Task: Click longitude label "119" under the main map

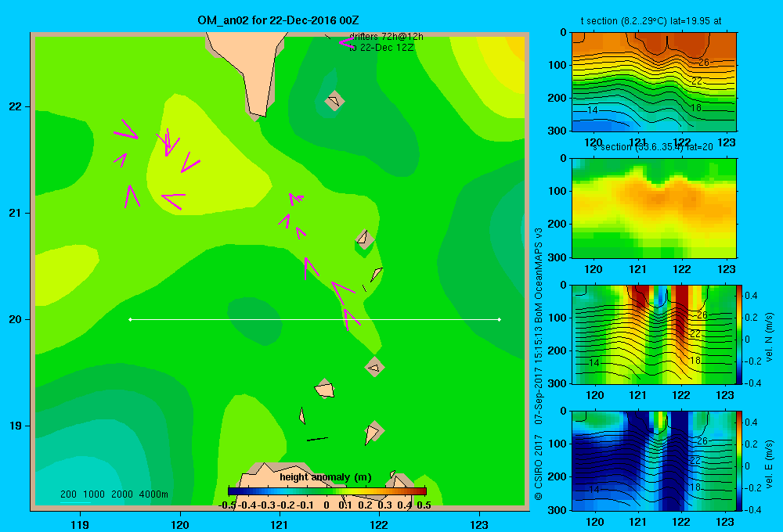Action: coord(81,524)
